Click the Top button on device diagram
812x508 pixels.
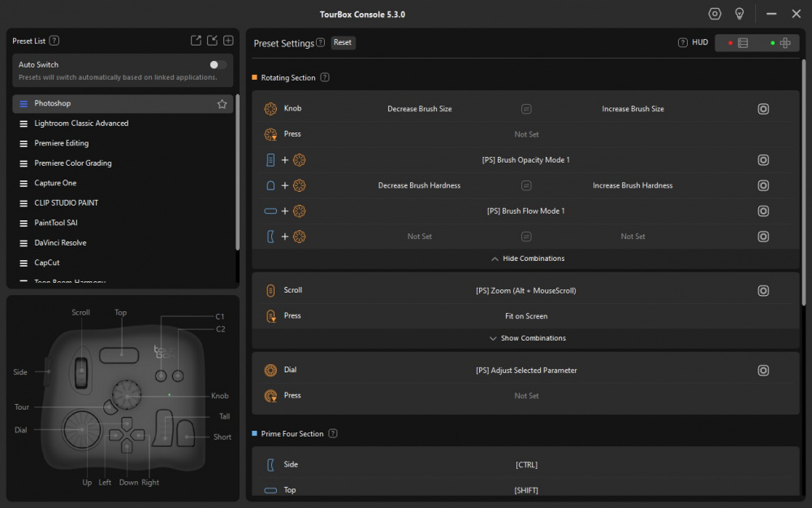tap(119, 355)
